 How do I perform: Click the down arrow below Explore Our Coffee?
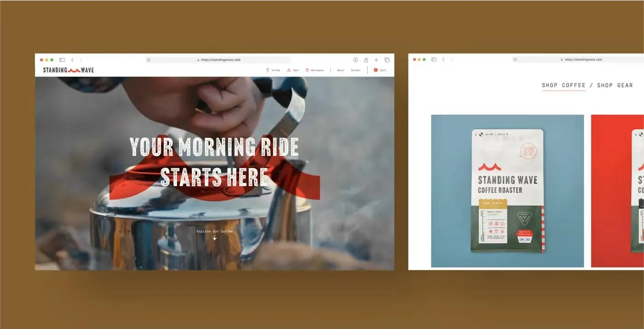[214, 238]
